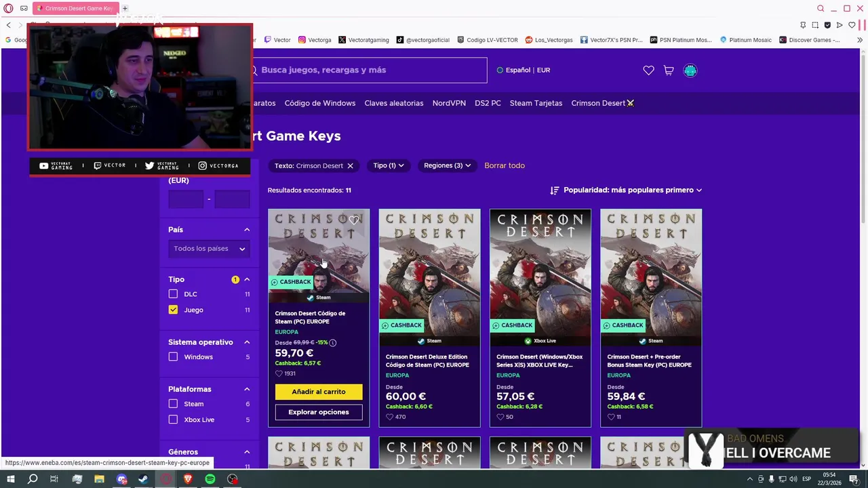868x488 pixels.
Task: Click info icon next to -15% discount
Action: [332, 342]
